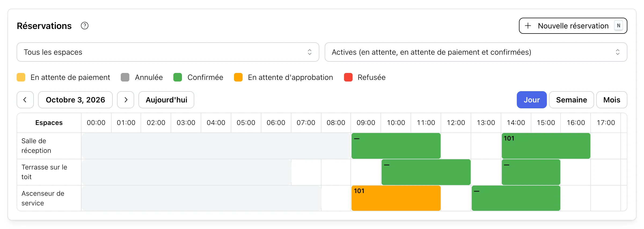Open Salle de réception 09:00 confirmed booking
644x229 pixels.
pos(396,146)
